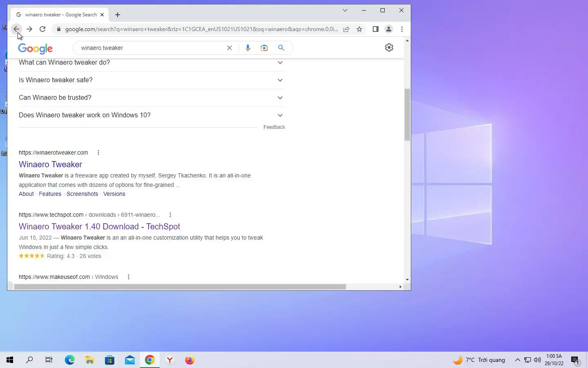Open the About sitelink
Screen dimensions: 588x368
(26, 194)
